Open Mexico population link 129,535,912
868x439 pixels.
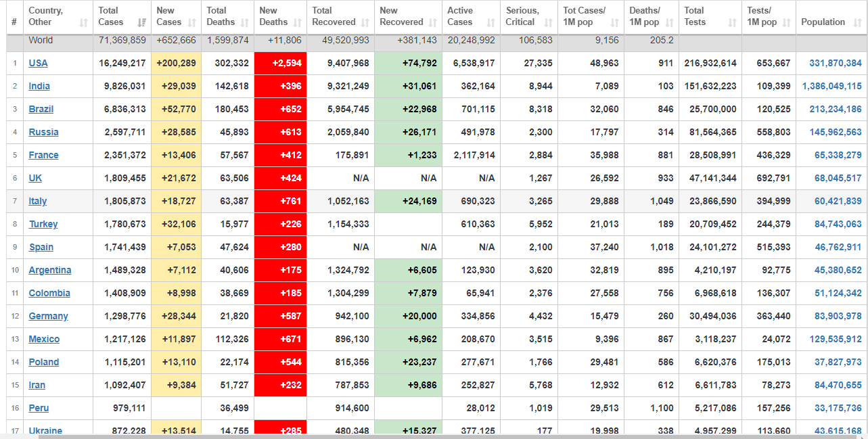click(x=836, y=339)
